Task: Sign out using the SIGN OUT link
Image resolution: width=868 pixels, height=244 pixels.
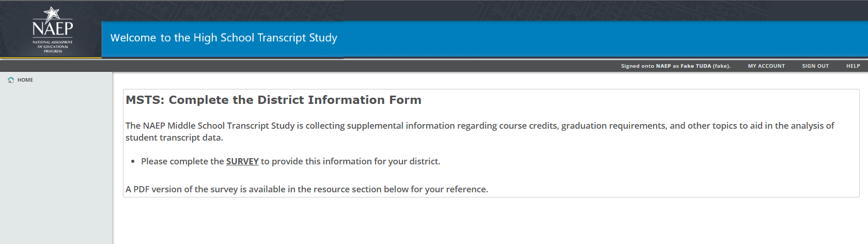Action: click(x=815, y=66)
